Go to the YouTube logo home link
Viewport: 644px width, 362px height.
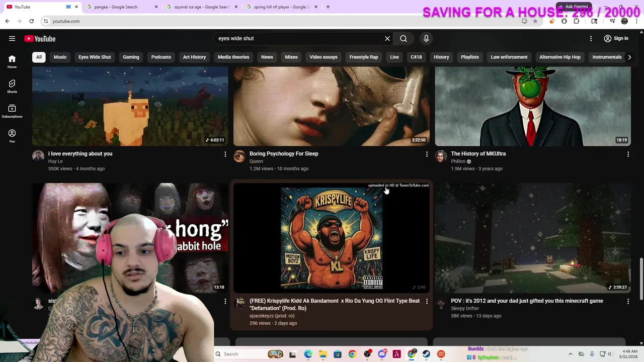click(40, 39)
